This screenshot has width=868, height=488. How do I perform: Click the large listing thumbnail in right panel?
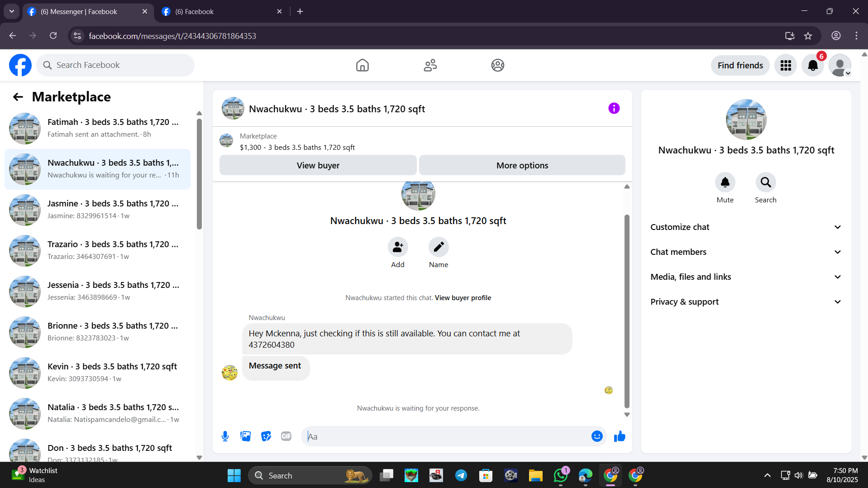(746, 120)
